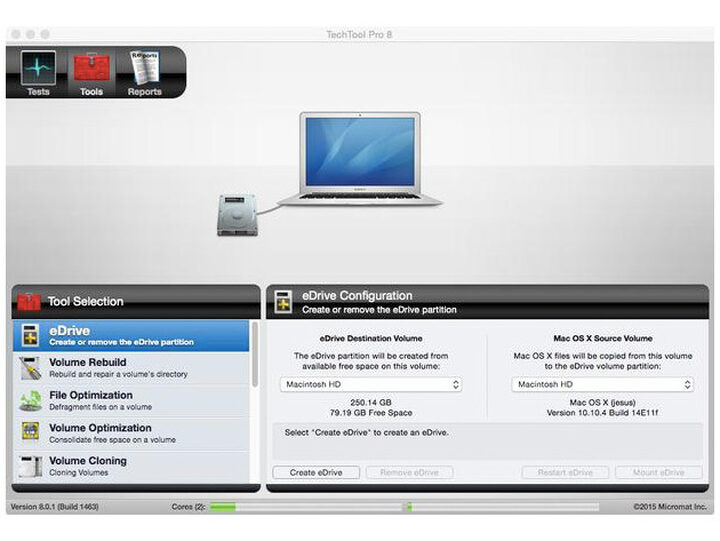
Task: Select eDrive in the tool list
Action: (130, 336)
